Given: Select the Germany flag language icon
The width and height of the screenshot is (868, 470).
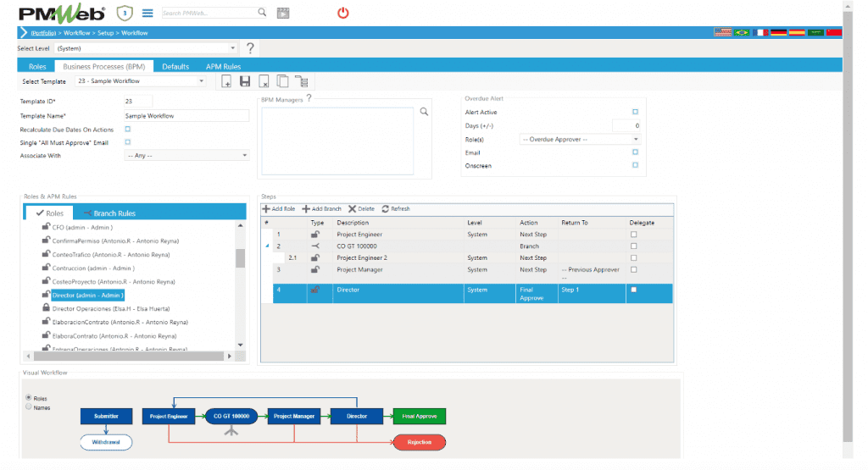Looking at the screenshot, I should [779, 32].
